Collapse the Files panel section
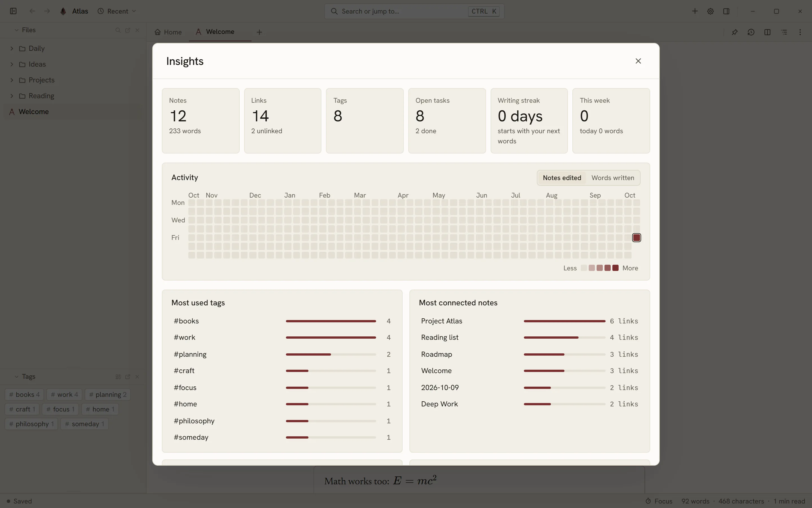Screen dimensions: 812x508 pyautogui.click(x=16, y=30)
